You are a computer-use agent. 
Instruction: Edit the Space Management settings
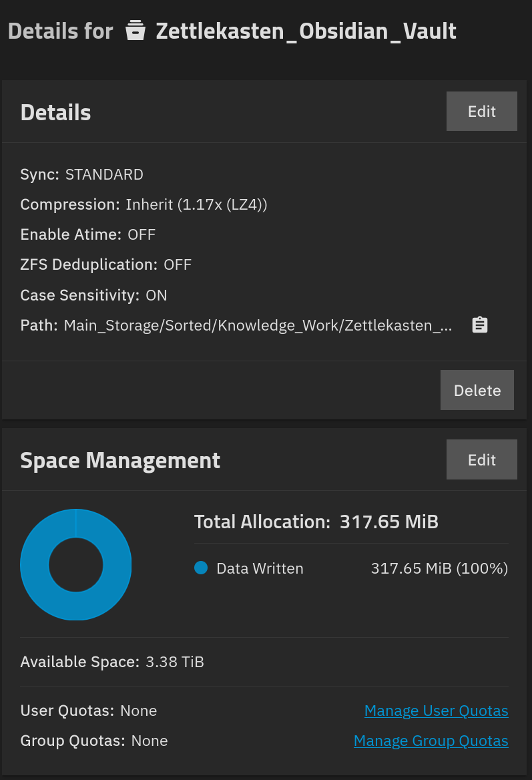click(481, 459)
